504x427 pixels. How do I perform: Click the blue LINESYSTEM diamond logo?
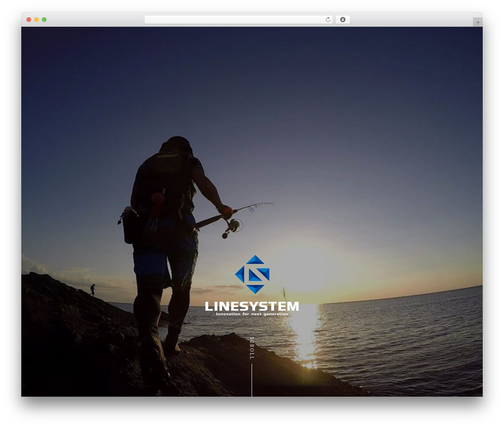252,275
